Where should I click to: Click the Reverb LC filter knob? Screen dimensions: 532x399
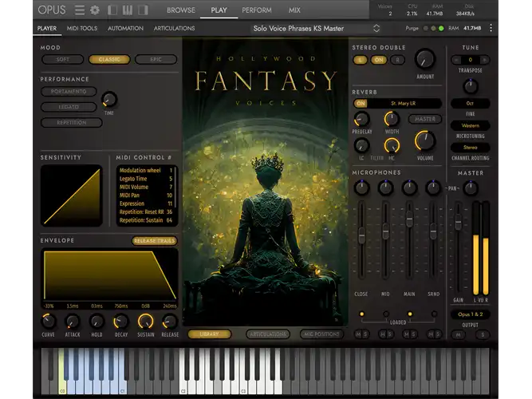point(361,146)
